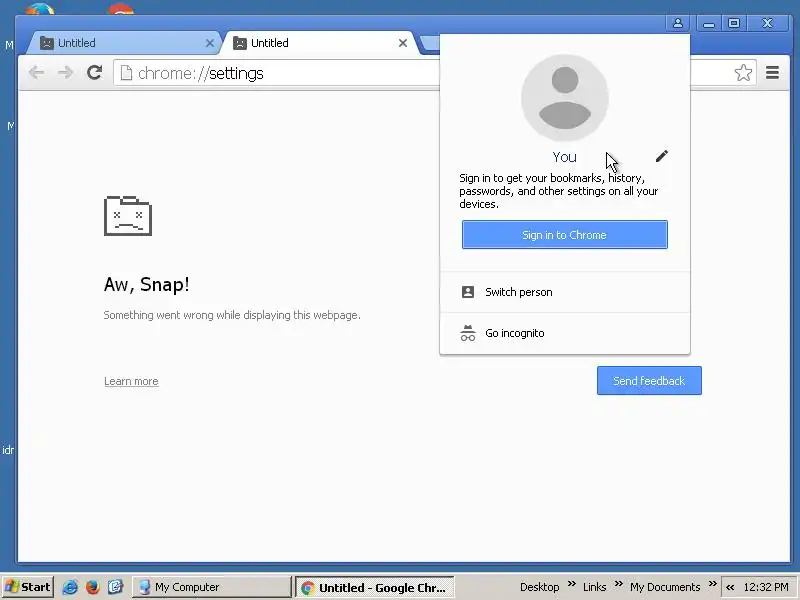Expand the My Documents toolbar chevron
Image resolution: width=800 pixels, height=600 pixels.
pos(712,584)
